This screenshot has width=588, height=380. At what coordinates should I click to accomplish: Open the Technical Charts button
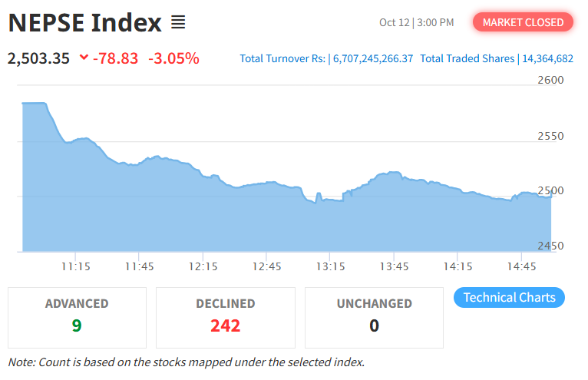coord(509,298)
